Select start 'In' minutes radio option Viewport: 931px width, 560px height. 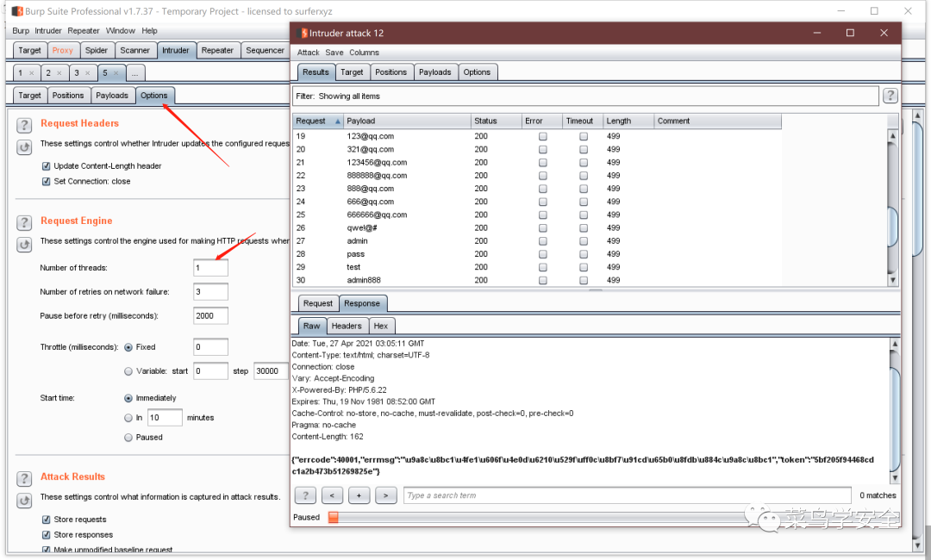tap(128, 418)
